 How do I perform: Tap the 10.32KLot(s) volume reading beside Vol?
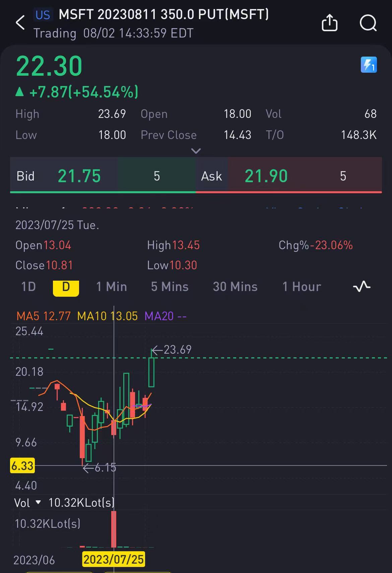(x=81, y=502)
